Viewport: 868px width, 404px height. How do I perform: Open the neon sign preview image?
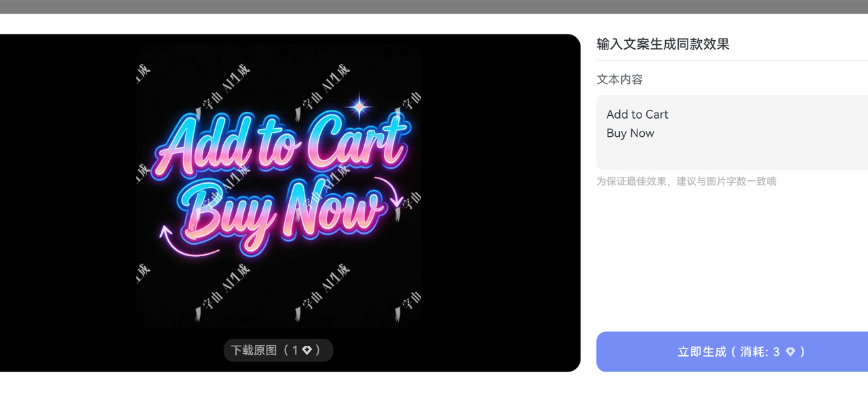pyautogui.click(x=279, y=186)
